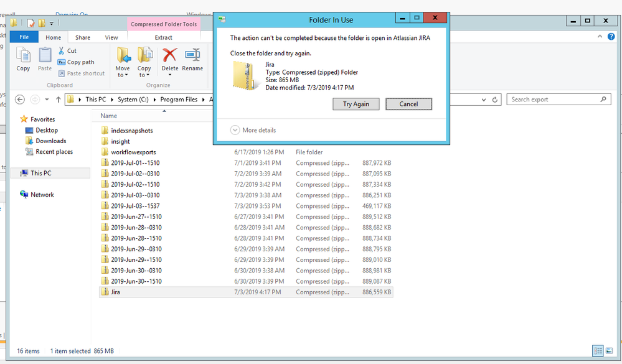Click the Up one level arrow
This screenshot has height=364, width=622.
coord(59,100)
